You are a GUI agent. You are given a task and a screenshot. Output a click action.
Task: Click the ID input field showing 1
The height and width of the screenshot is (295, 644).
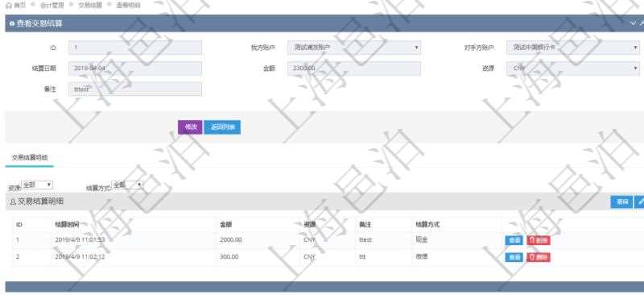[x=135, y=48]
